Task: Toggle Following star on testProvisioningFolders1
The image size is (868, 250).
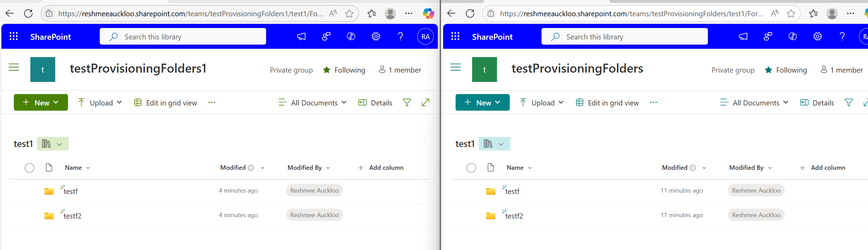Action: [x=326, y=70]
